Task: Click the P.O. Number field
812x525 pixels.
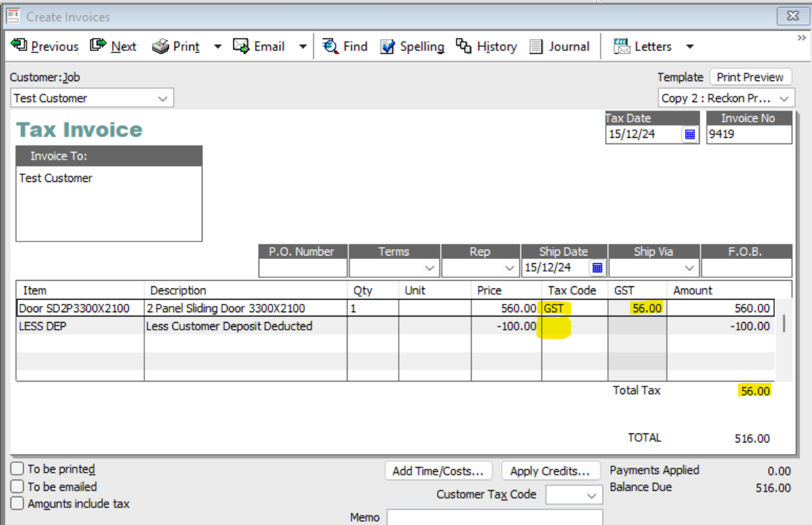Action: (x=303, y=268)
